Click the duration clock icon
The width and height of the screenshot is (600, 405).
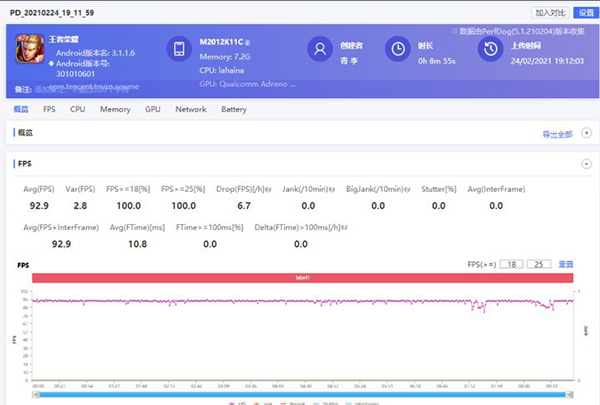pyautogui.click(x=398, y=49)
